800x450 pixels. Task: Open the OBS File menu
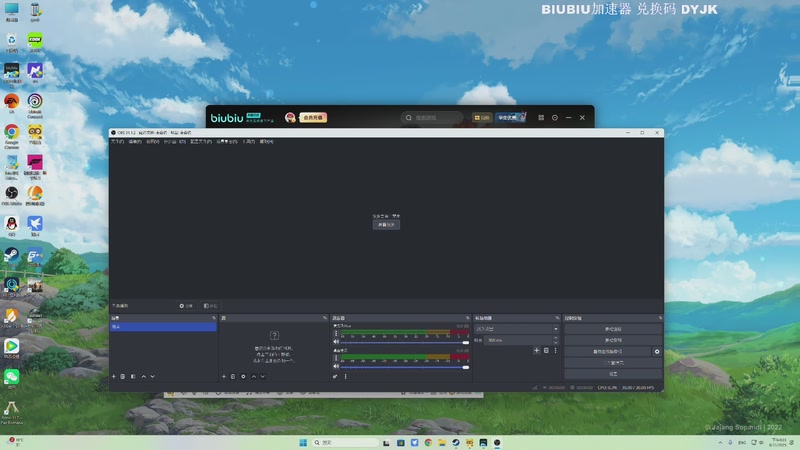pyautogui.click(x=117, y=142)
